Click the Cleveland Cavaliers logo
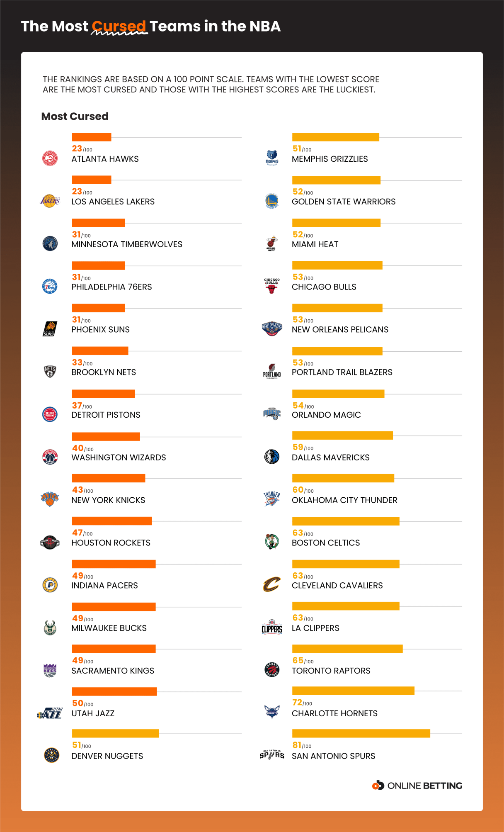Image resolution: width=504 pixels, height=832 pixels. (x=272, y=584)
